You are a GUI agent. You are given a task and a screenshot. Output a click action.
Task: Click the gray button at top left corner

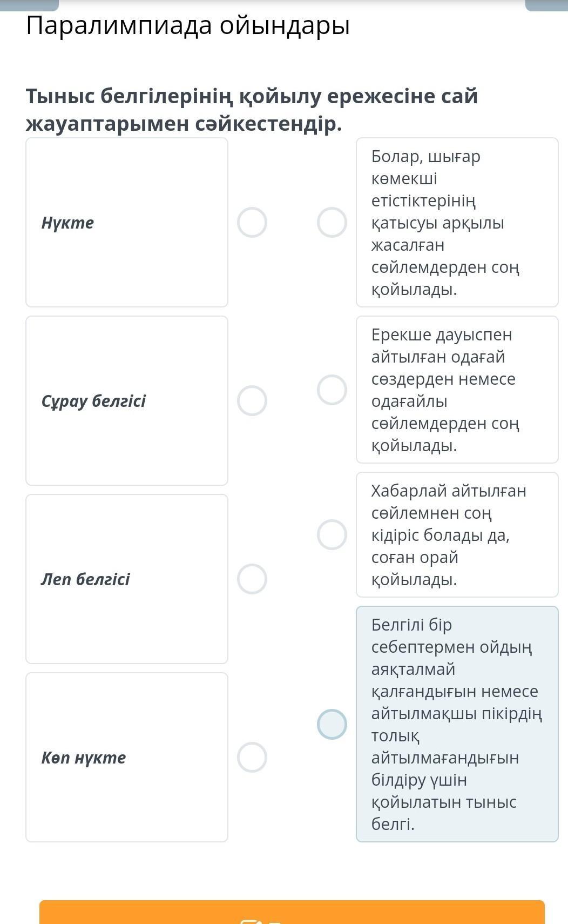point(29,4)
